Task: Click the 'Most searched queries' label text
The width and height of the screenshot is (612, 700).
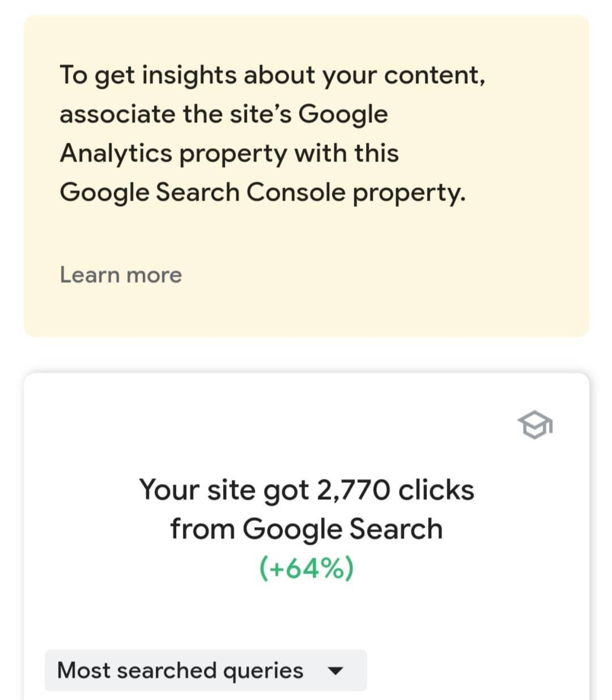Action: coord(180,670)
